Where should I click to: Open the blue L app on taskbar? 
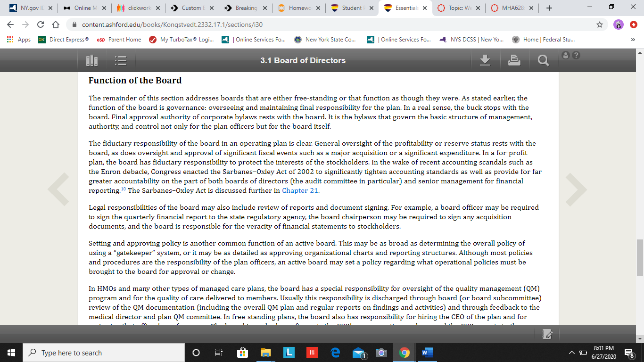tap(289, 353)
